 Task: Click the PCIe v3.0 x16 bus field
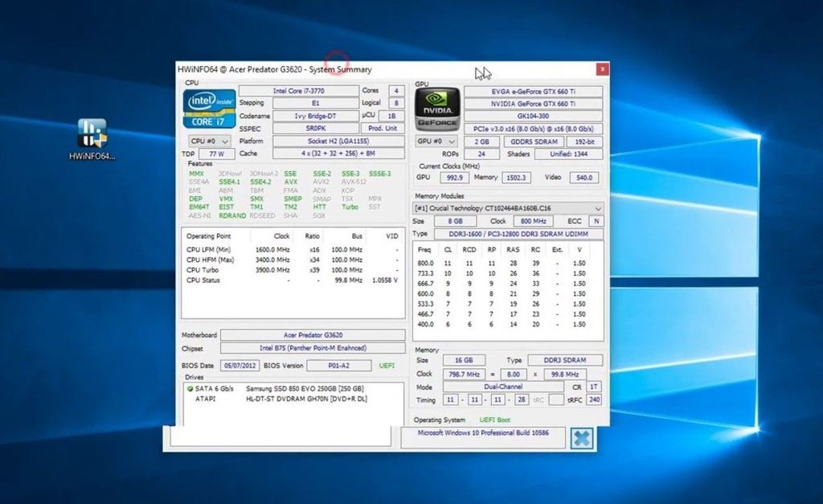534,129
